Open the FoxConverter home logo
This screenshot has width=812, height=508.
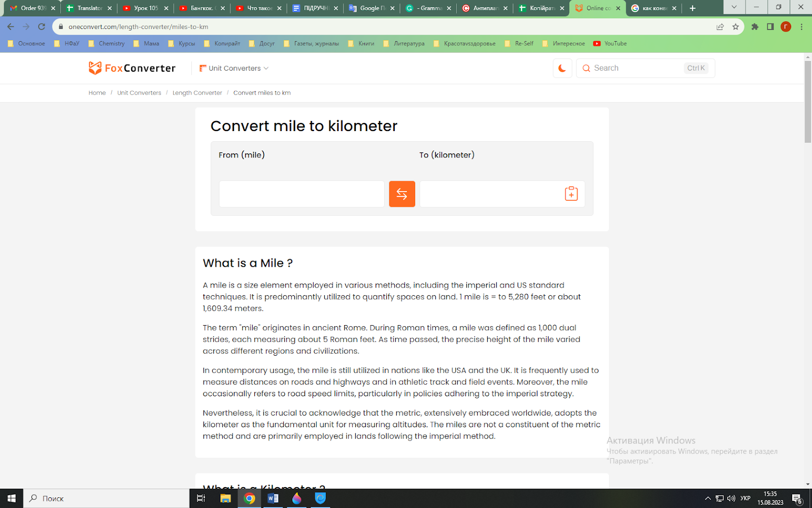(x=132, y=68)
